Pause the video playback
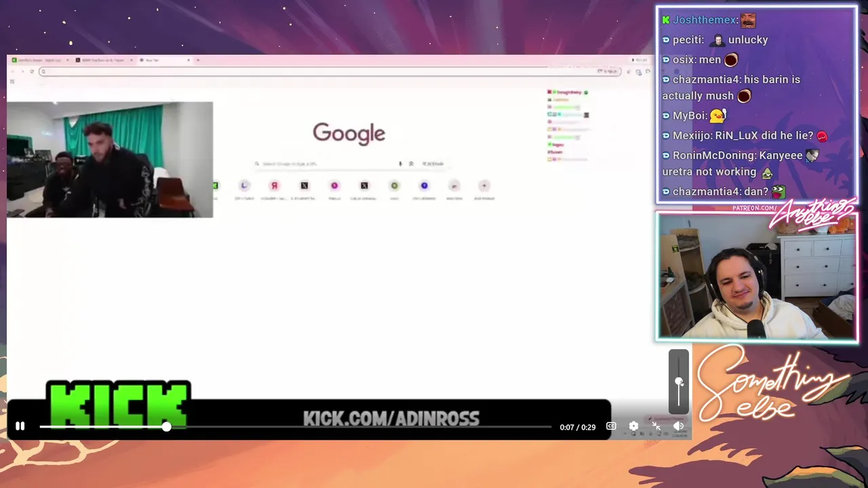The width and height of the screenshot is (868, 488). pos(20,426)
